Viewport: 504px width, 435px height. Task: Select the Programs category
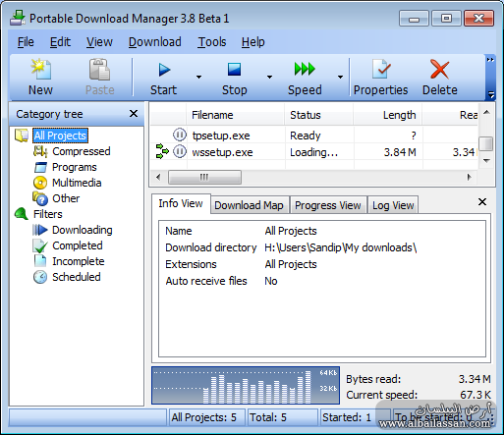[75, 167]
